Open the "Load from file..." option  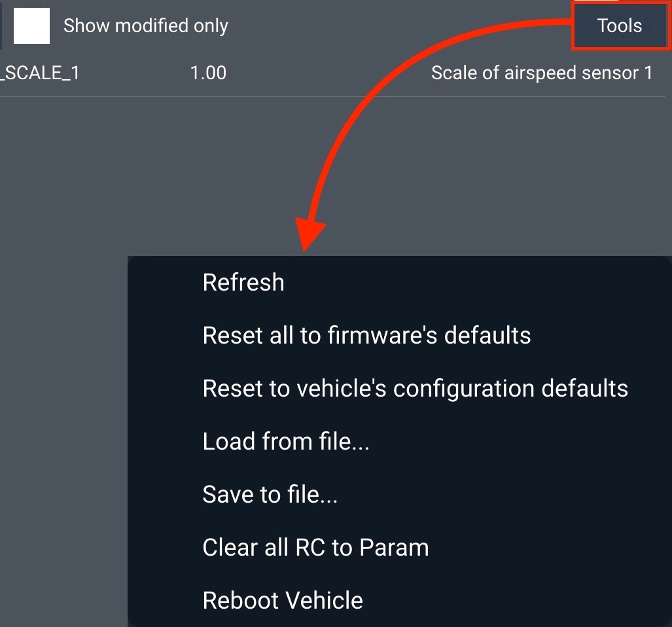coord(286,442)
